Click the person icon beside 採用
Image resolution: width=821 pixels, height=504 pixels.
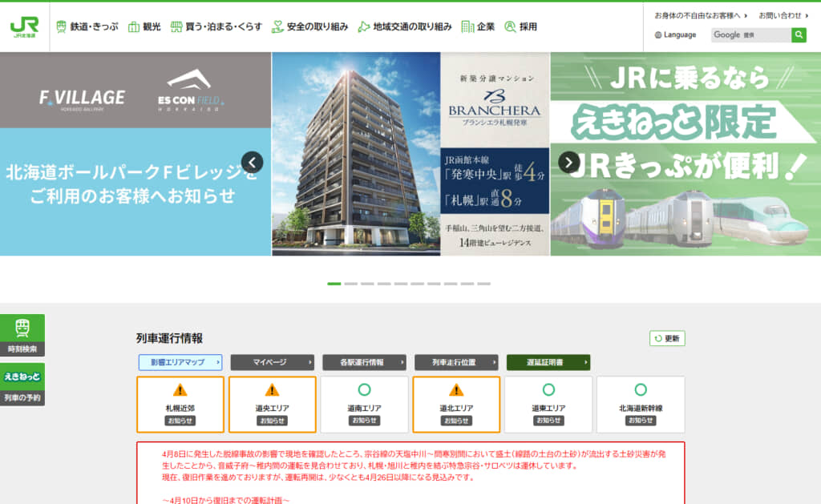point(510,26)
